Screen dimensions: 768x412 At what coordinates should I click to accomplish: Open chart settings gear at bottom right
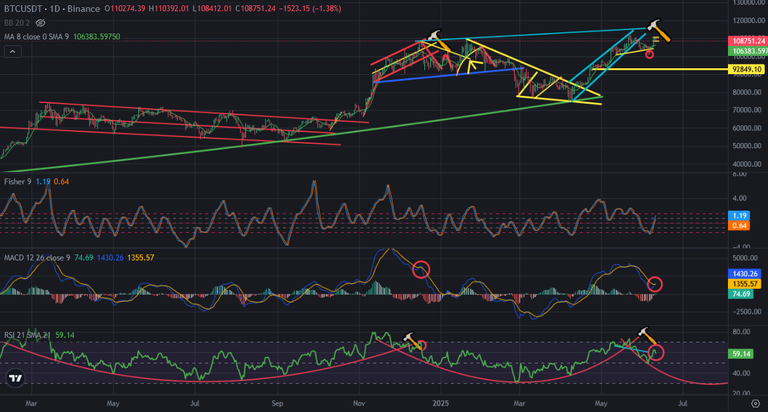click(x=755, y=404)
